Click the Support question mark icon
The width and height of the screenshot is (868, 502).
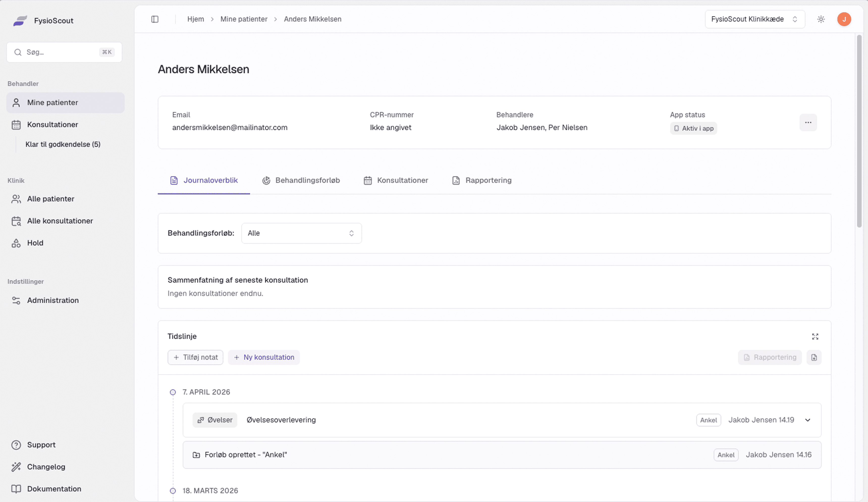tap(16, 445)
